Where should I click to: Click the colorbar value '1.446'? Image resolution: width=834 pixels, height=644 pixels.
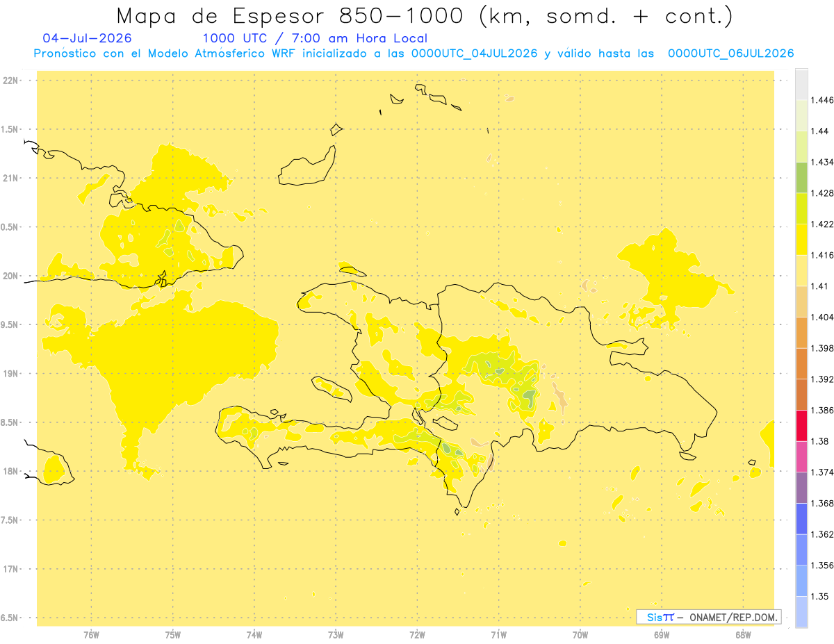822,100
